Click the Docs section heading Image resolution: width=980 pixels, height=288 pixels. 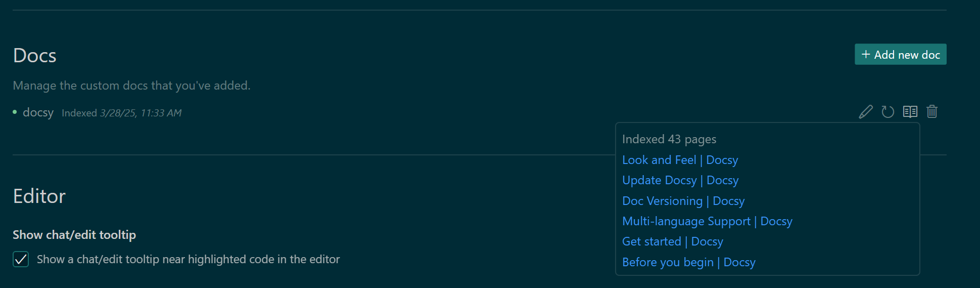tap(34, 55)
